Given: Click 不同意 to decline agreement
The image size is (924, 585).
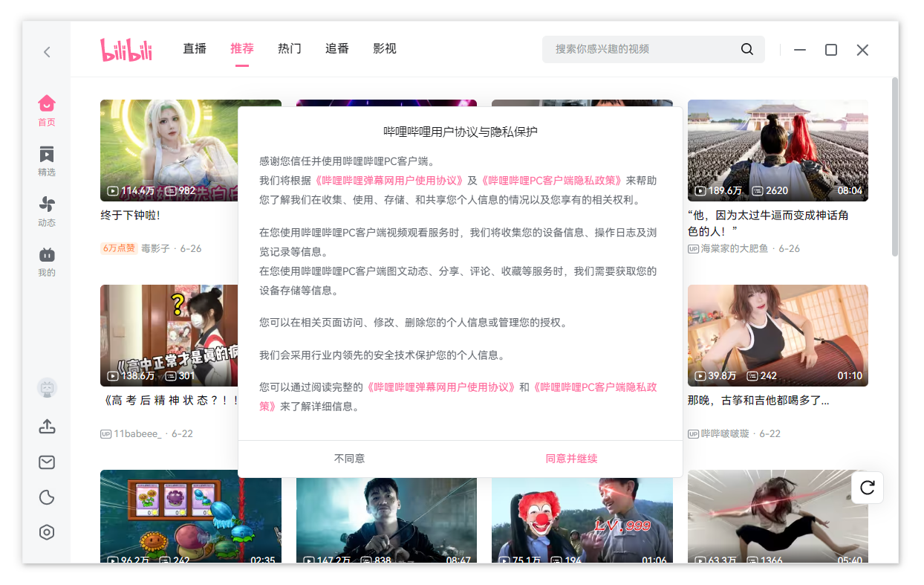Looking at the screenshot, I should pos(349,459).
